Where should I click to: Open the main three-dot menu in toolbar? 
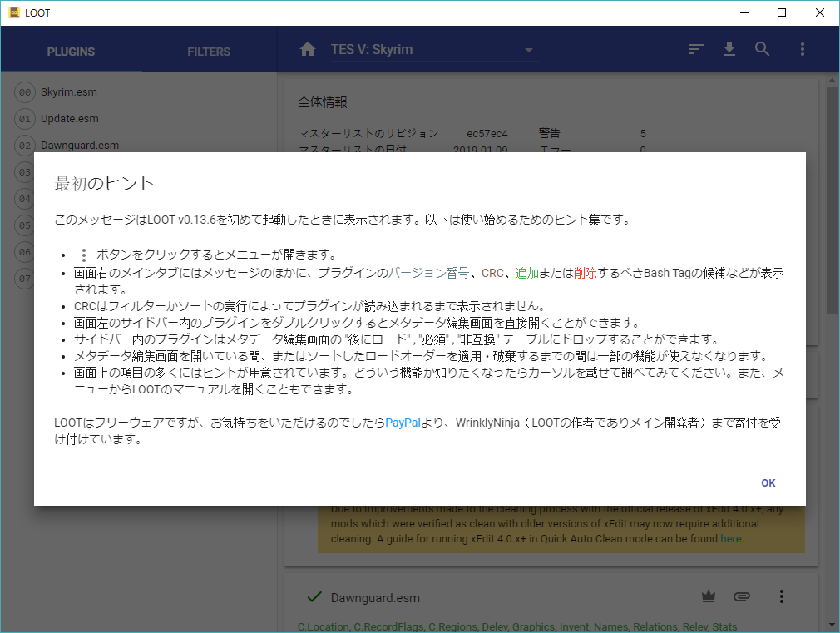pyautogui.click(x=802, y=49)
